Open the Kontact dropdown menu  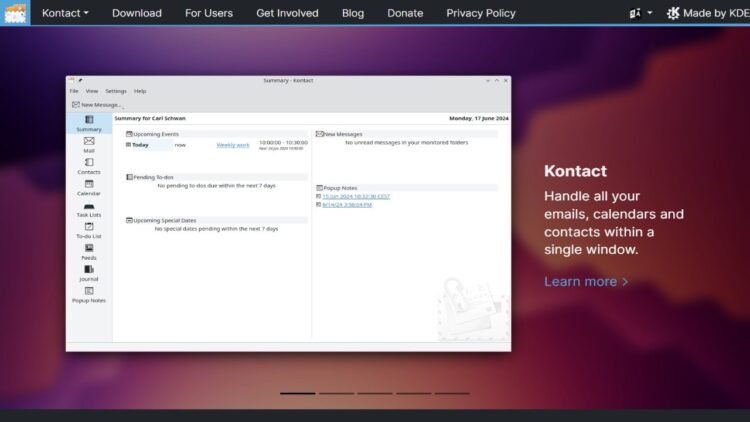65,13
